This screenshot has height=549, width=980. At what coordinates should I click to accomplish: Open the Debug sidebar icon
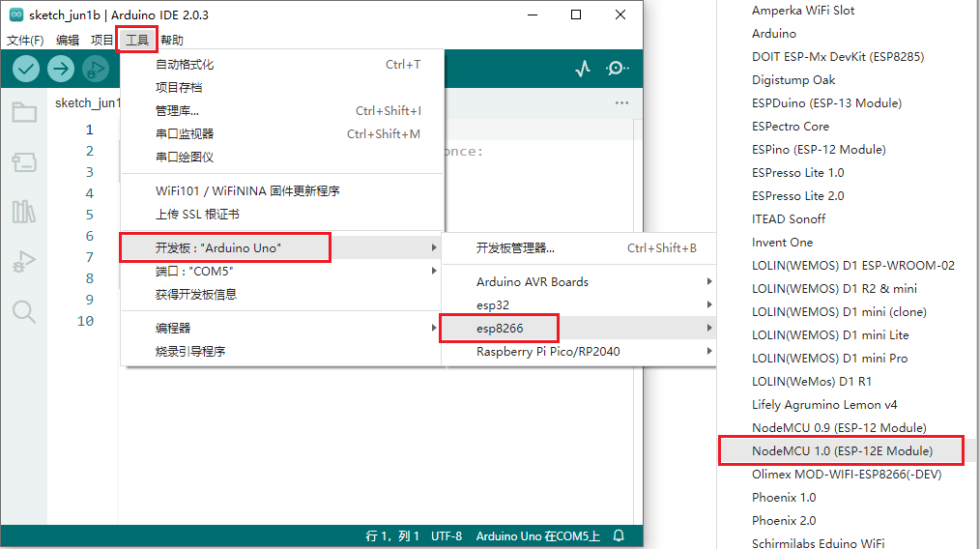(x=24, y=261)
